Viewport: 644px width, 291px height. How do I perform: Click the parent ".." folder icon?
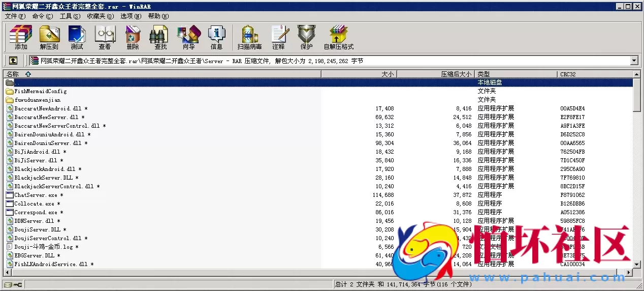pyautogui.click(x=10, y=82)
